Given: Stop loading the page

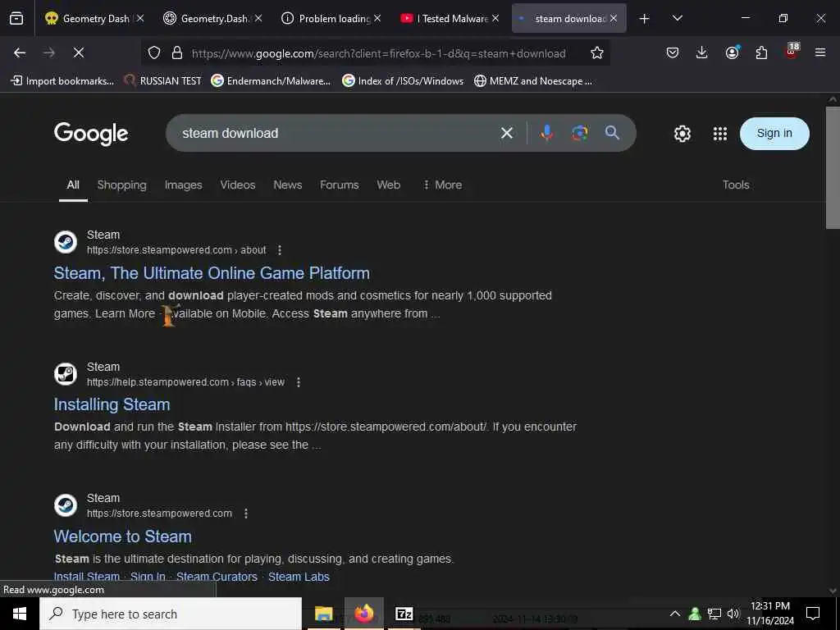Looking at the screenshot, I should coord(78,52).
